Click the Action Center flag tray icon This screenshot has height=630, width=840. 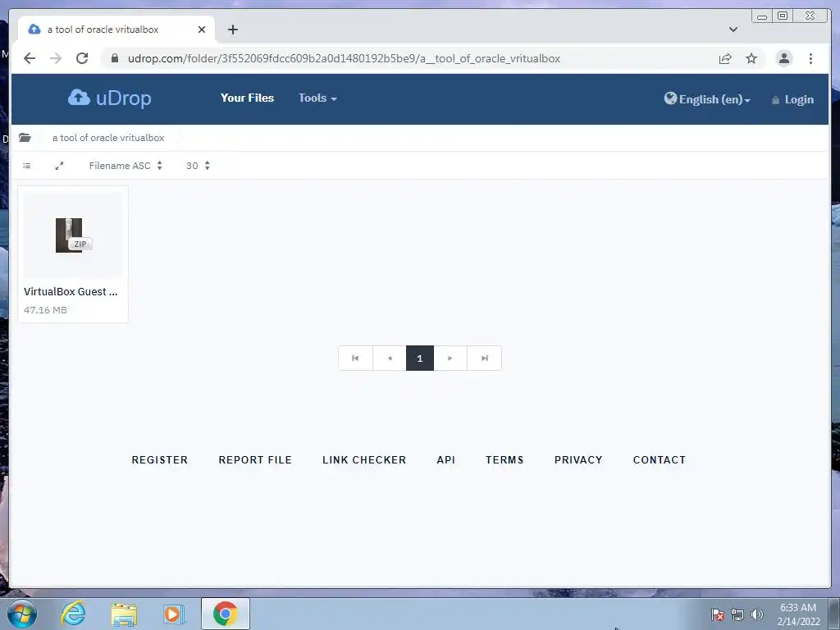click(x=718, y=614)
